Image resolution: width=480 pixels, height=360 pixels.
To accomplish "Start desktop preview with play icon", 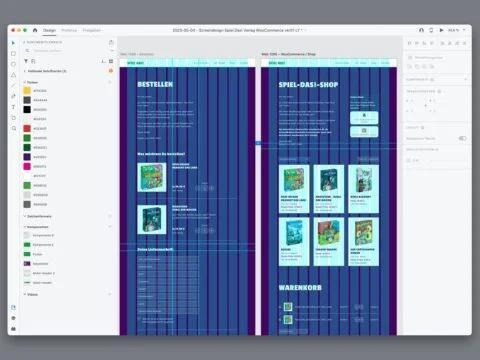I will point(441,30).
